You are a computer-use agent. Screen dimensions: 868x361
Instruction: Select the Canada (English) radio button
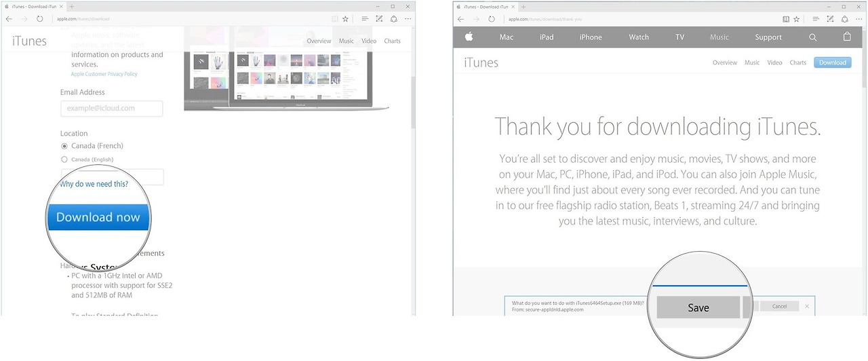click(x=64, y=159)
